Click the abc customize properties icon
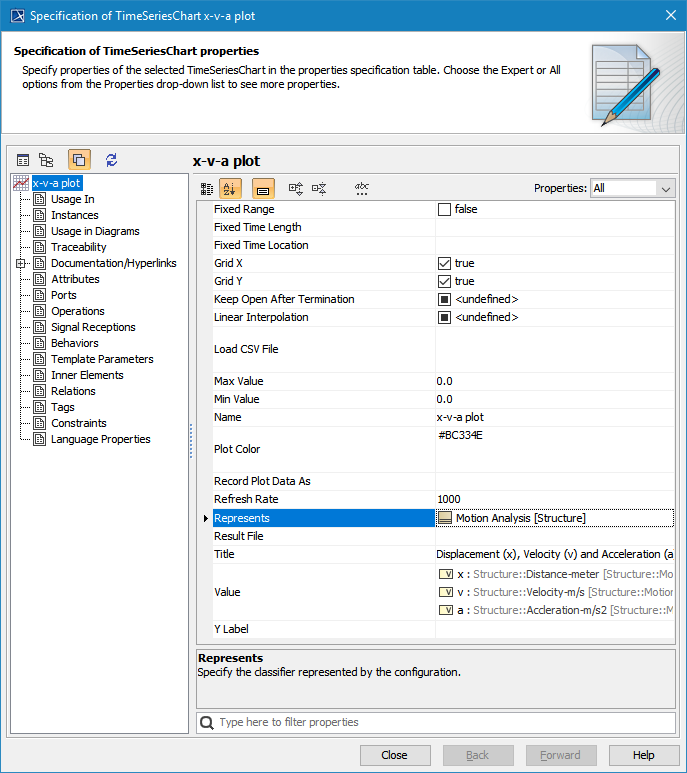The image size is (687, 773). pos(361,188)
